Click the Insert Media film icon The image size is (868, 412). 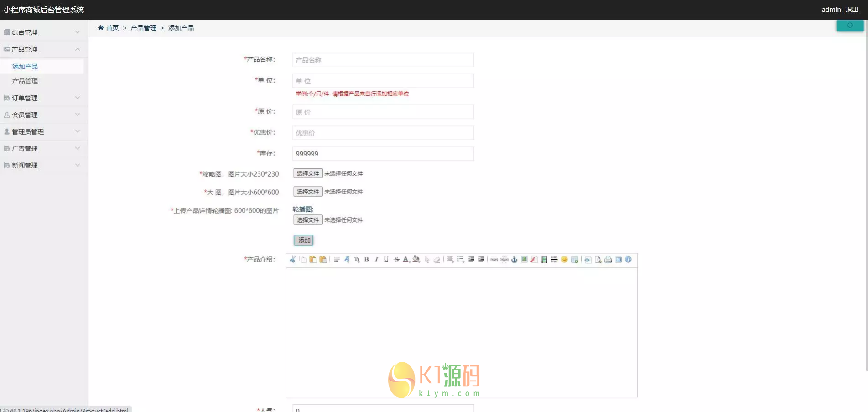(544, 260)
